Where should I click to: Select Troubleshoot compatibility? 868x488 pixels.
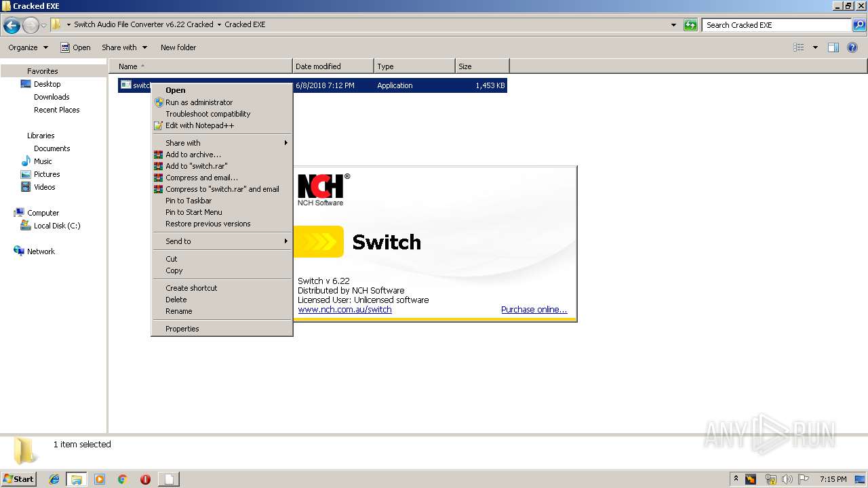point(222,114)
